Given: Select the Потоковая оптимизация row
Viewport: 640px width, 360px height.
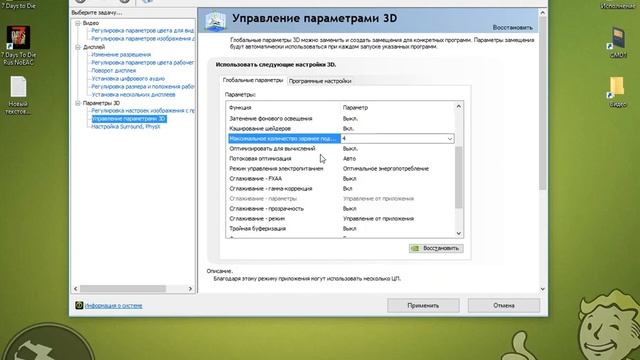Looking at the screenshot, I should 341,158.
